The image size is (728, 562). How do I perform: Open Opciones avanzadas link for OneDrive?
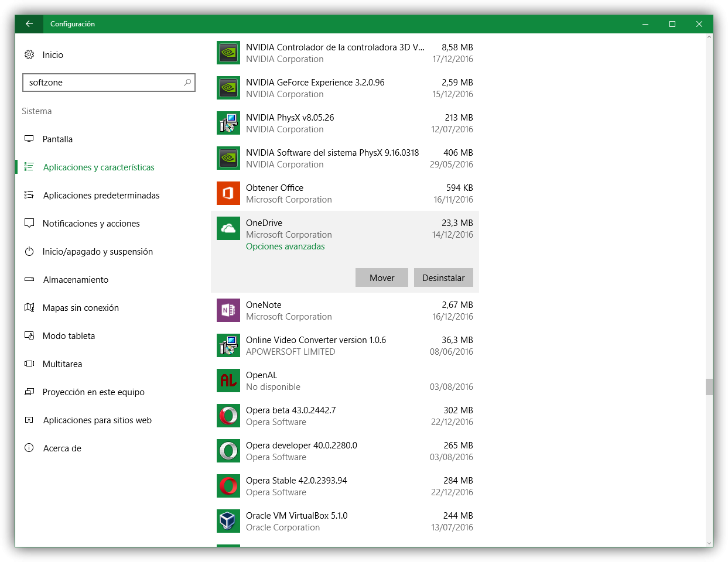coord(285,246)
